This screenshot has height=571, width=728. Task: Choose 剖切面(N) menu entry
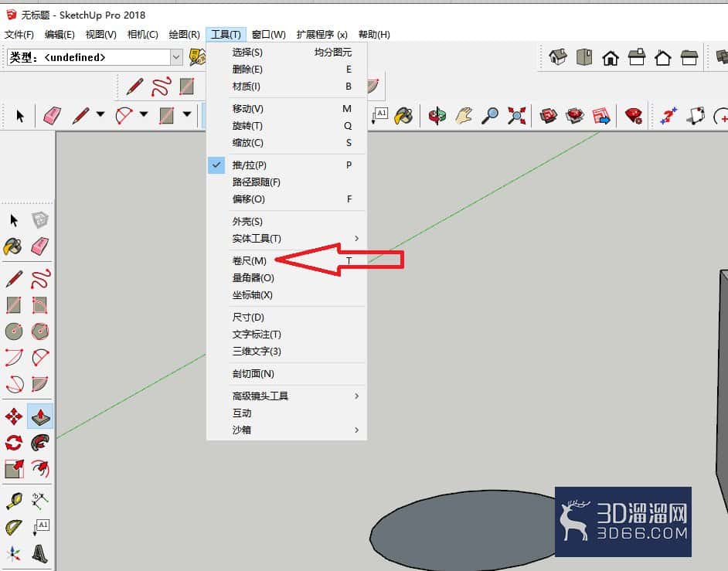287,374
